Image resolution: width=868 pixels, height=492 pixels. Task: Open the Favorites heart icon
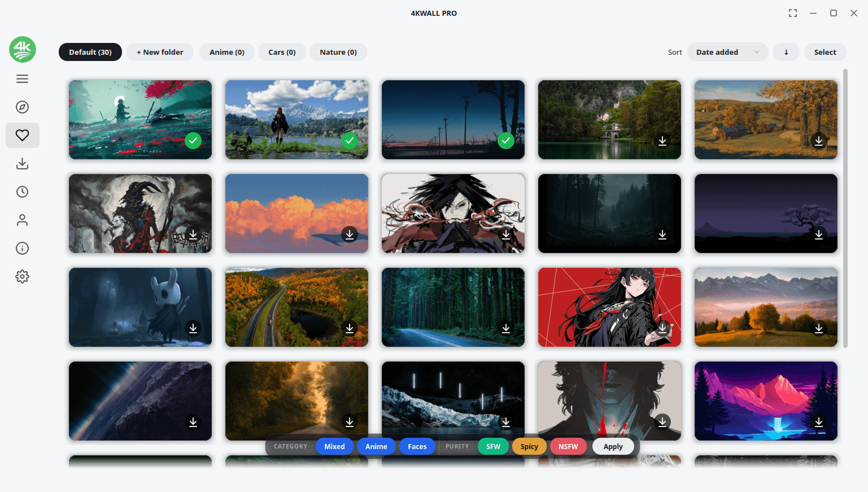(x=23, y=136)
